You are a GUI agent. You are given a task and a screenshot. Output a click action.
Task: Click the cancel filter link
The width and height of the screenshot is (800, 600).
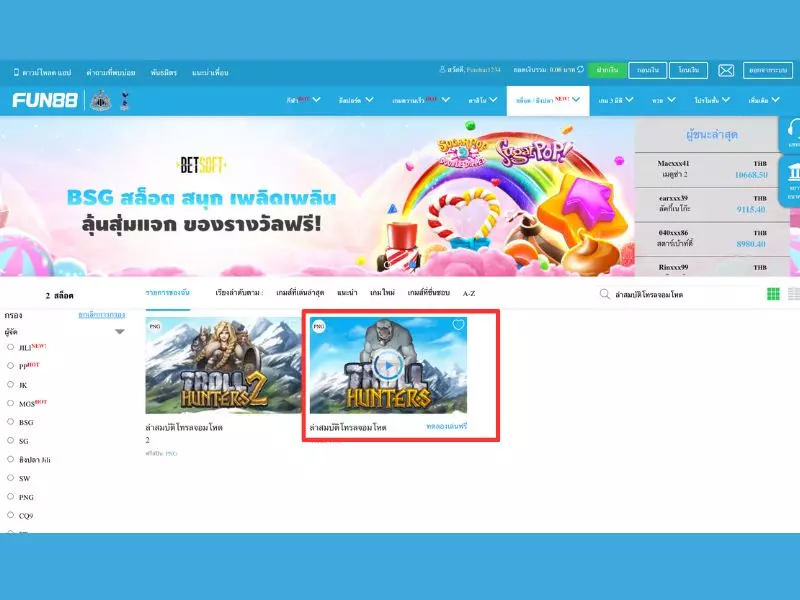coord(102,315)
